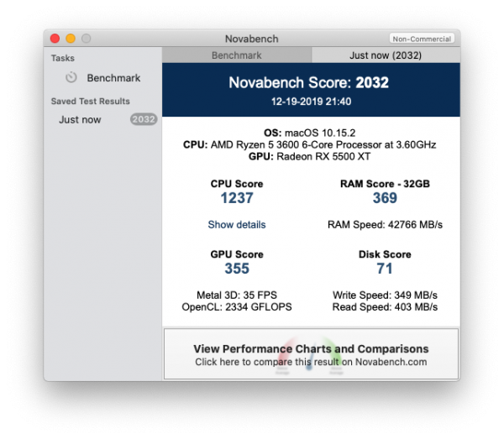Click the date 12-19-2019 21:40
Screen dimensions: 504x439
[x=311, y=102]
